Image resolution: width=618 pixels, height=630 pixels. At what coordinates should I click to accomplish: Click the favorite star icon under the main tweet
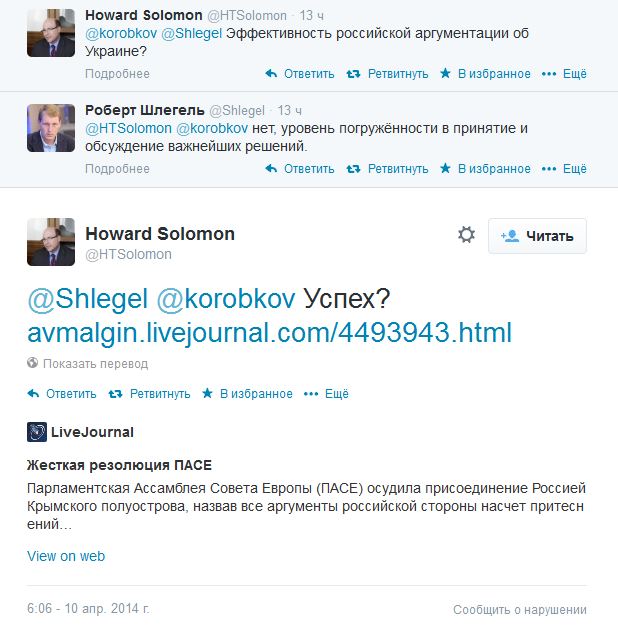pyautogui.click(x=208, y=394)
